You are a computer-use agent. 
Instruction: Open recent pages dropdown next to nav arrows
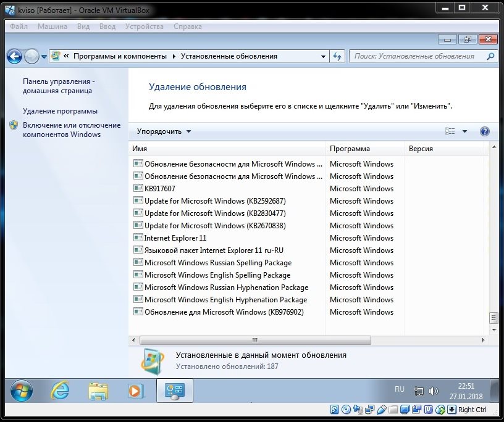44,57
